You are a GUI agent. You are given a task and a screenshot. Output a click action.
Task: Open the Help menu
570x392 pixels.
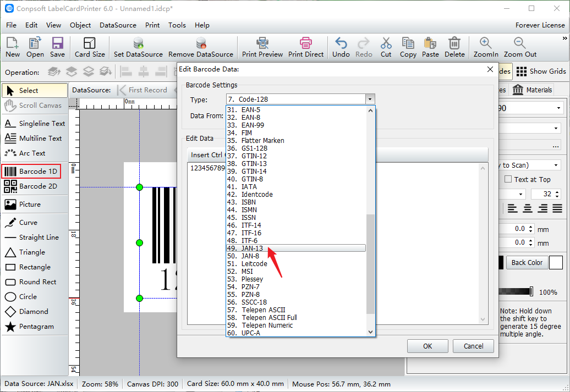coord(202,25)
